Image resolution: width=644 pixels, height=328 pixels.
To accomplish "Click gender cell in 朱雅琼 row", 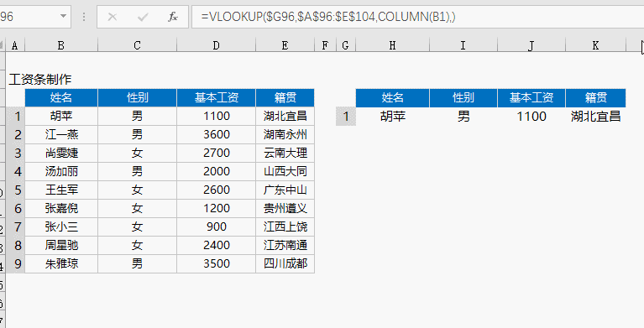I will [x=137, y=264].
